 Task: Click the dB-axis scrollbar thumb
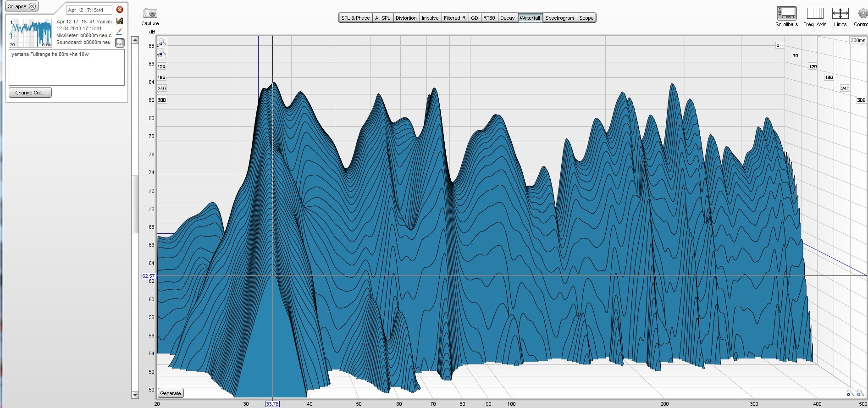135,204
